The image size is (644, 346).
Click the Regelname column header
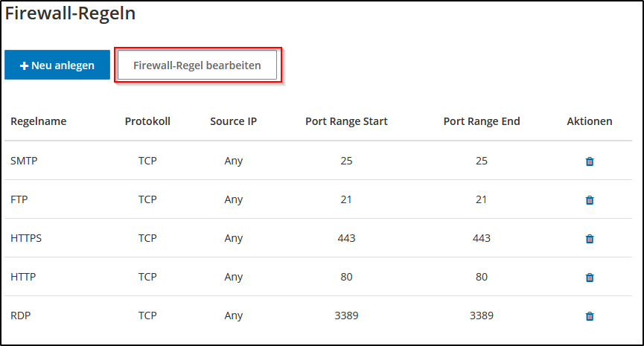click(39, 121)
